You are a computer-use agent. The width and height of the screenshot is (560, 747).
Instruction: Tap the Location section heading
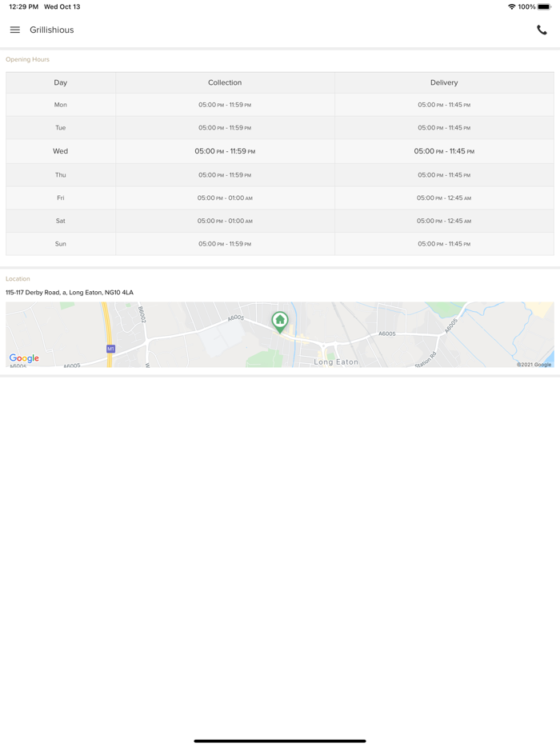pos(18,279)
